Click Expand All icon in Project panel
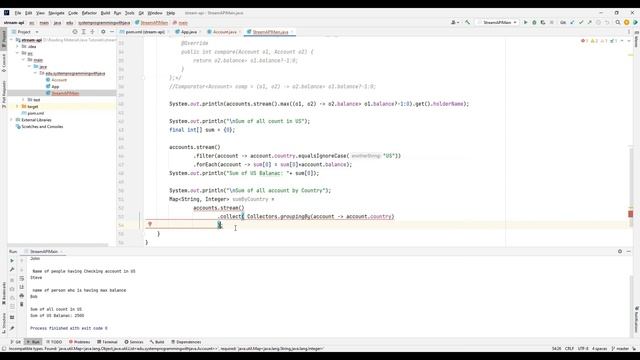Screen dimensions: 640x360 click(84, 32)
